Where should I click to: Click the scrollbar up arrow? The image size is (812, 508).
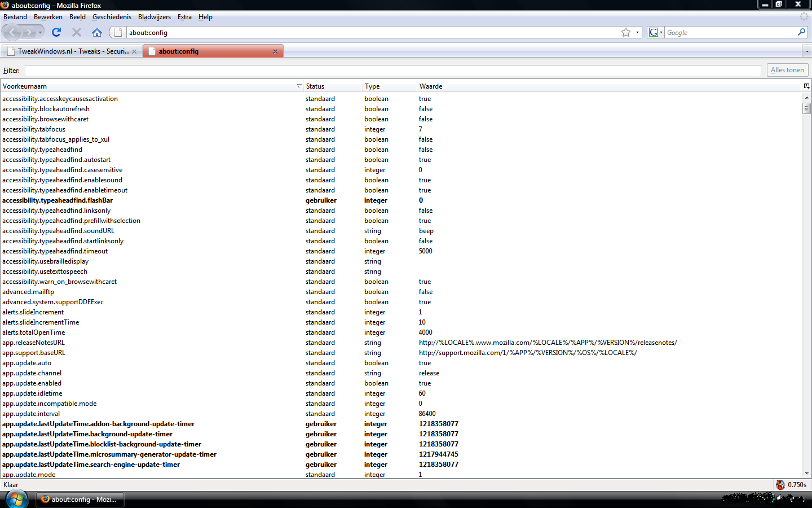click(807, 98)
